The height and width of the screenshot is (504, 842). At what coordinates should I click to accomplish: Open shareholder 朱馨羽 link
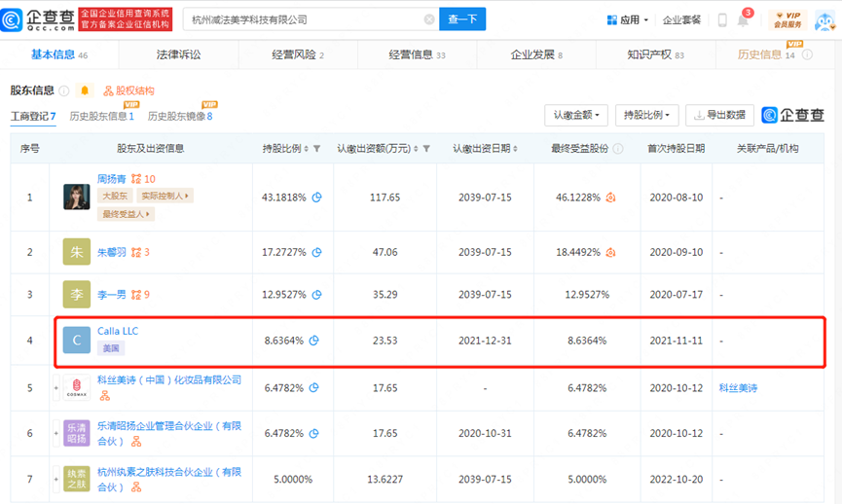coord(112,252)
